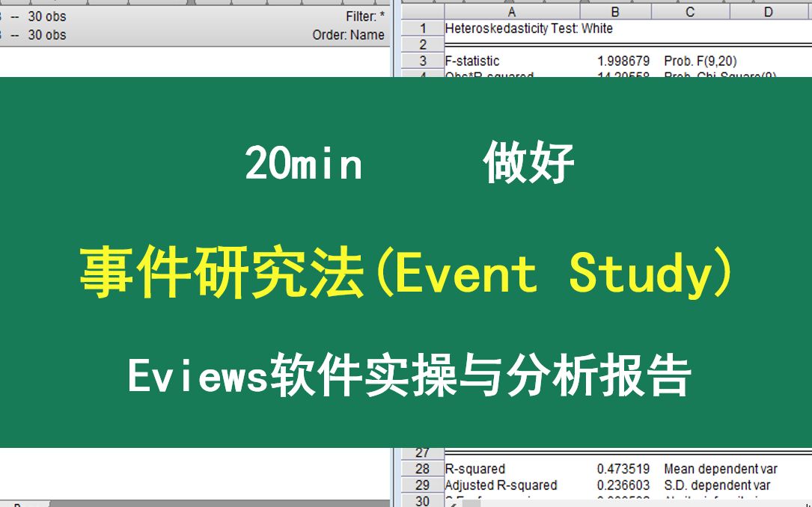Select column A header in results table
Image resolution: width=812 pixels, height=507 pixels.
pos(511,12)
